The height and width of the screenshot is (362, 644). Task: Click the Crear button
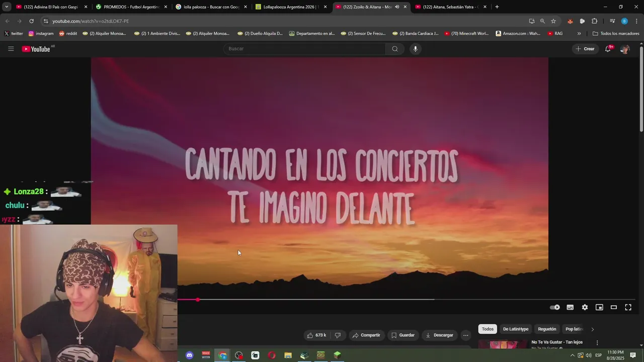tap(585, 49)
